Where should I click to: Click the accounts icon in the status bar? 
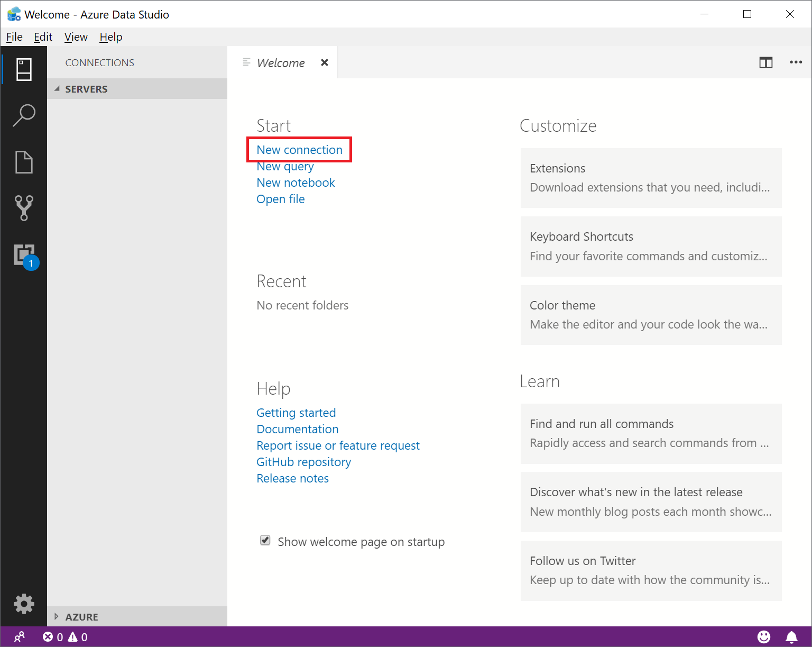[x=20, y=636]
